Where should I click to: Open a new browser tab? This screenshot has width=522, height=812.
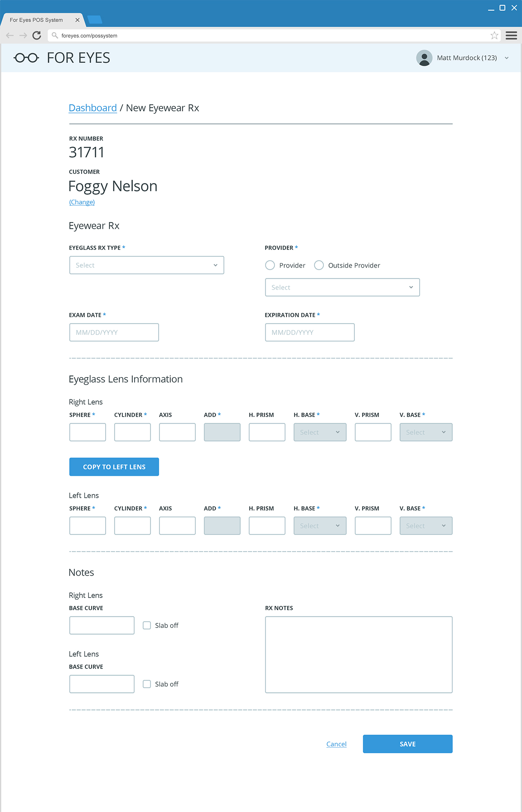click(95, 20)
